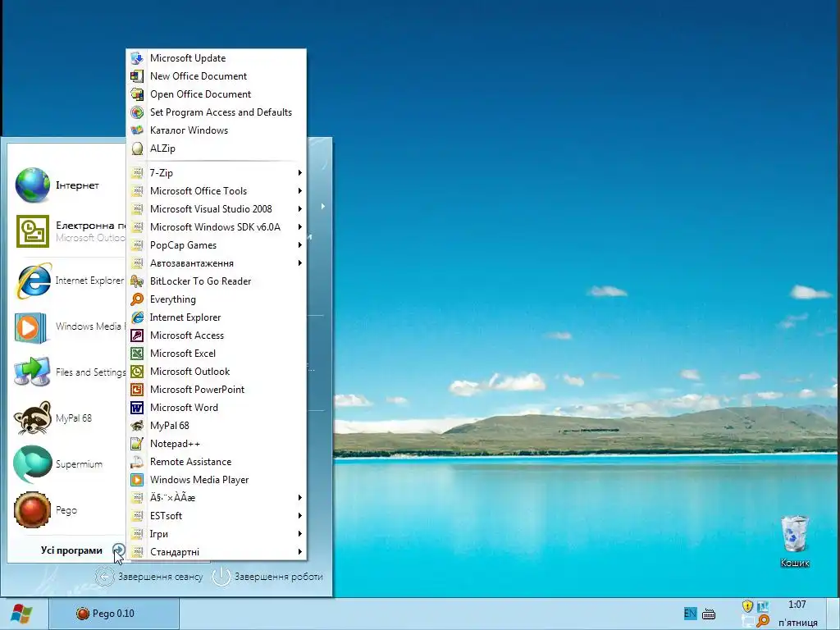
Task: Click the Open Office Document icon
Action: [137, 94]
